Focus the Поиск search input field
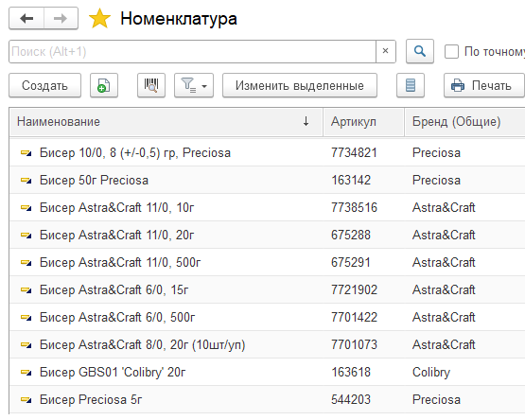Image resolution: width=525 pixels, height=420 pixels. (x=193, y=52)
